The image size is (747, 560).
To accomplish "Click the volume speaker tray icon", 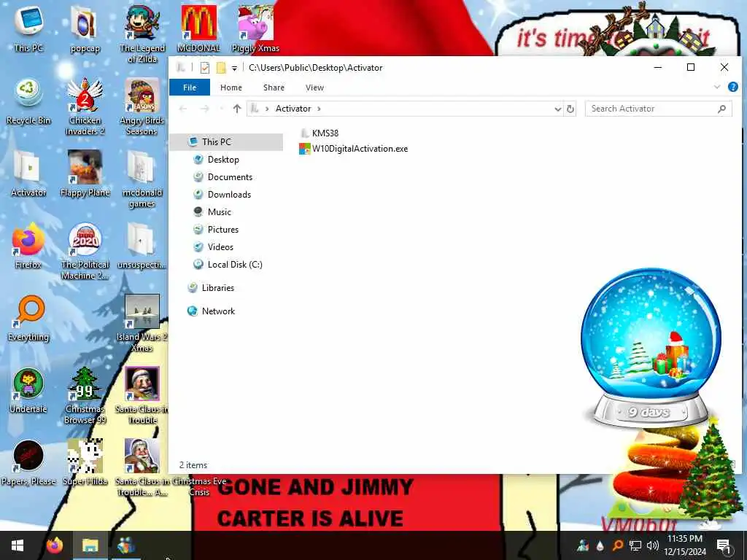I will tap(653, 545).
